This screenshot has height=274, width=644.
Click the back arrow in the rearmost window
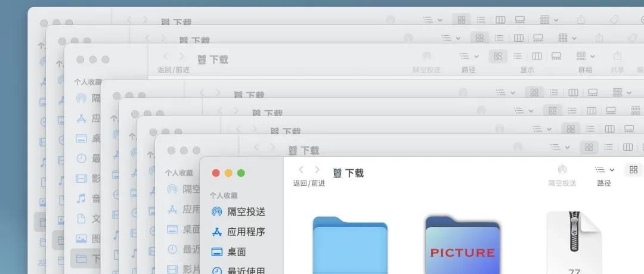[x=129, y=20]
